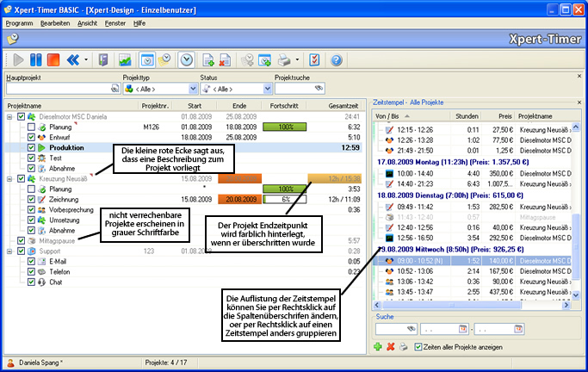Open the first calendar picker in Suche
588x372 pixels.
click(x=463, y=329)
